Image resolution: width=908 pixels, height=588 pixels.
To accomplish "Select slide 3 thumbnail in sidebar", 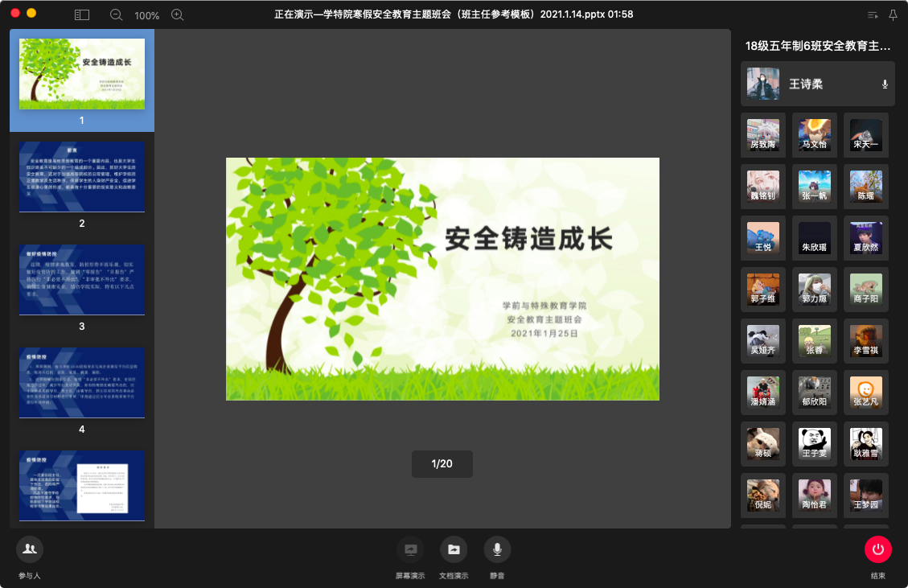I will tap(82, 280).
